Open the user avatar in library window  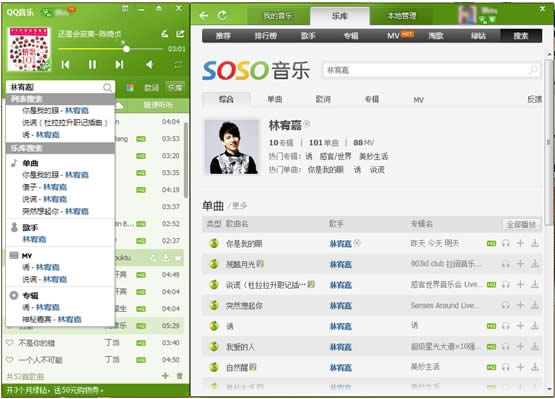click(467, 15)
